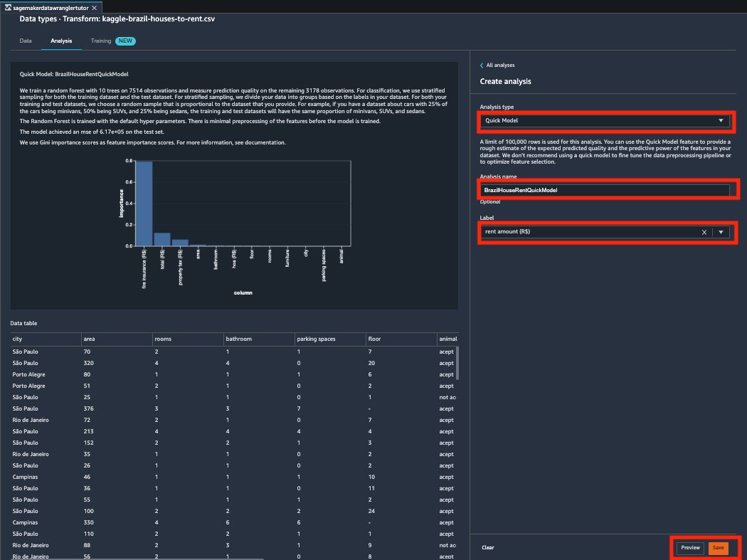The height and width of the screenshot is (560, 747).
Task: Click the area value 46 cell
Action: 88,477
